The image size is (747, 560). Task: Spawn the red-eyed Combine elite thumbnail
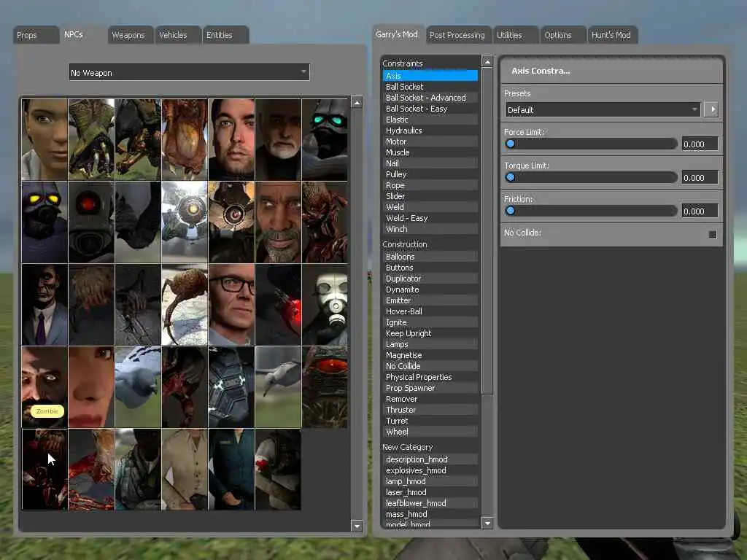pyautogui.click(x=91, y=222)
